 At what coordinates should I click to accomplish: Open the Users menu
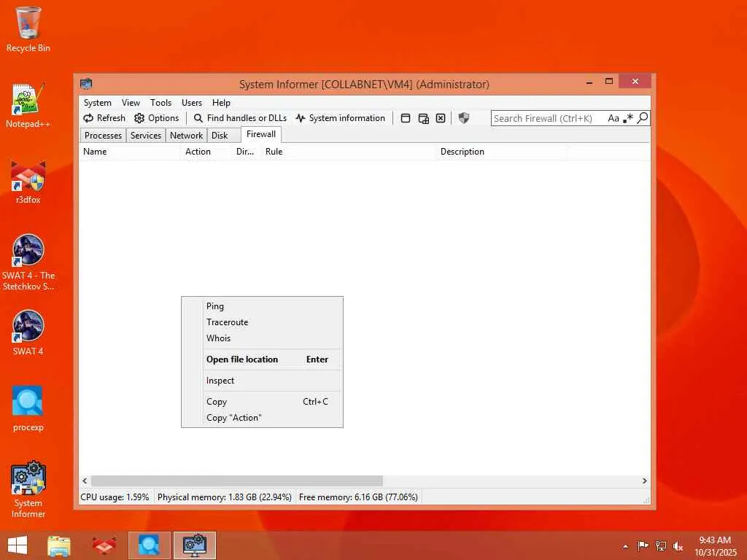(x=192, y=103)
